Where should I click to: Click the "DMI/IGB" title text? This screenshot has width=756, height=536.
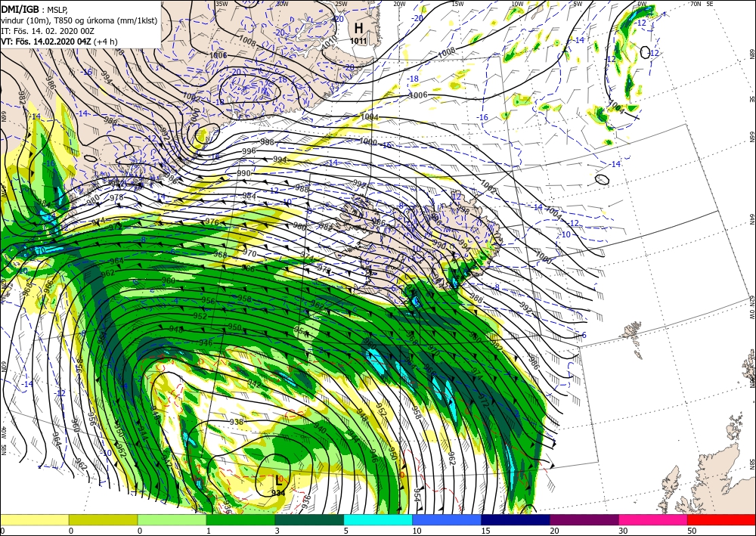coord(20,8)
